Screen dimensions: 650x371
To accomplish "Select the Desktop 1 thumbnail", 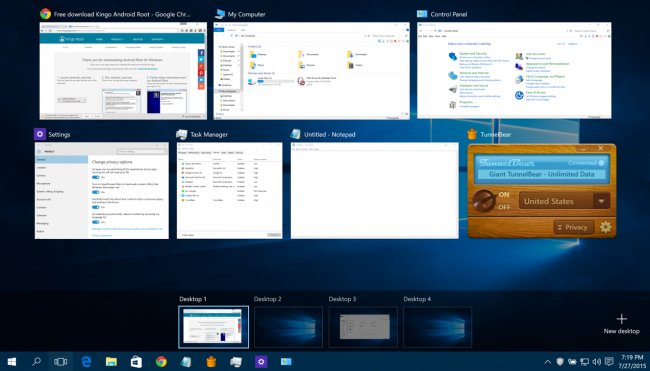I will coord(213,327).
